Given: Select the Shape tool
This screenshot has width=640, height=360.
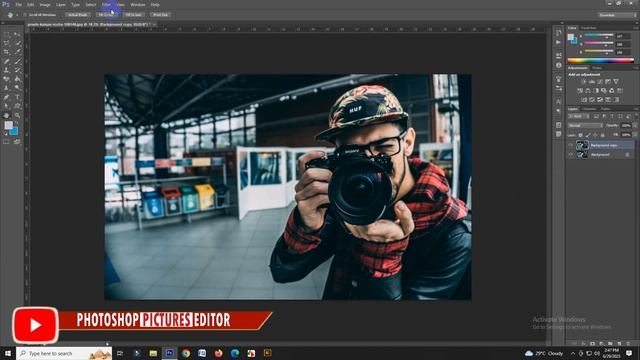Looking at the screenshot, I should tap(17, 106).
